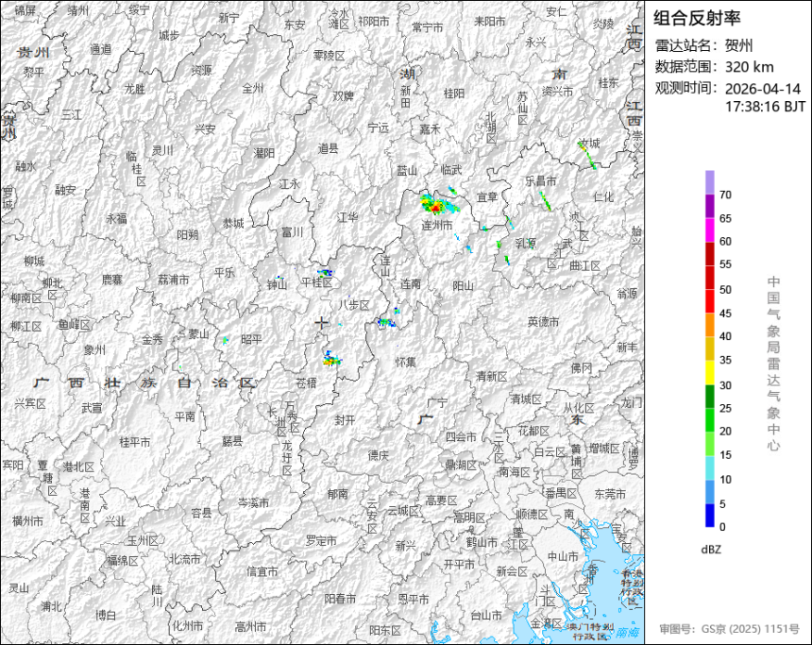
Task: Click the '组合反射率' title text
Action: [697, 18]
